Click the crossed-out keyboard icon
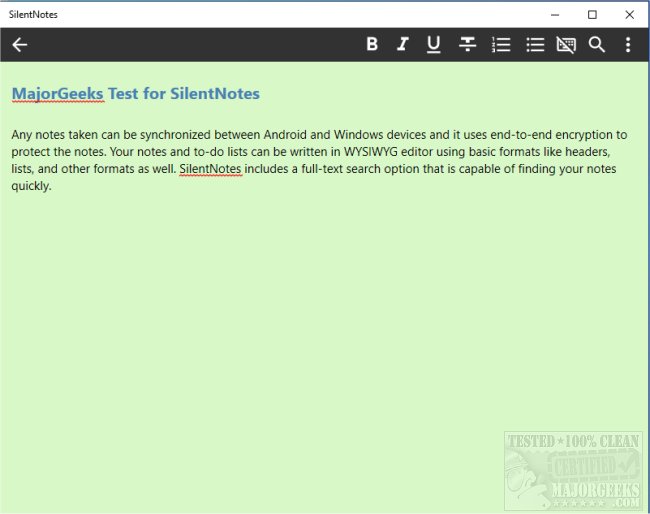 click(x=566, y=44)
